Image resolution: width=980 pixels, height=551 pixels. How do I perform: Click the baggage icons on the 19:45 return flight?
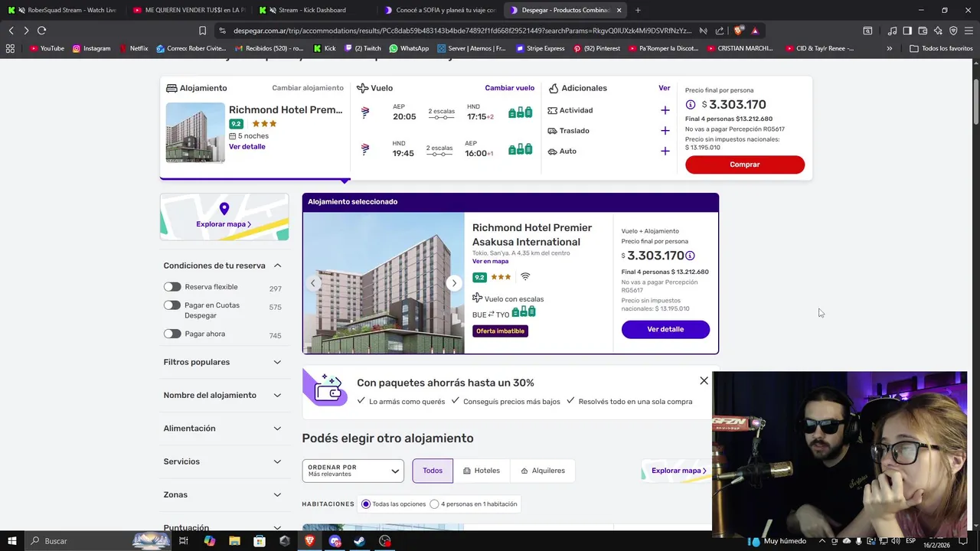(x=521, y=149)
